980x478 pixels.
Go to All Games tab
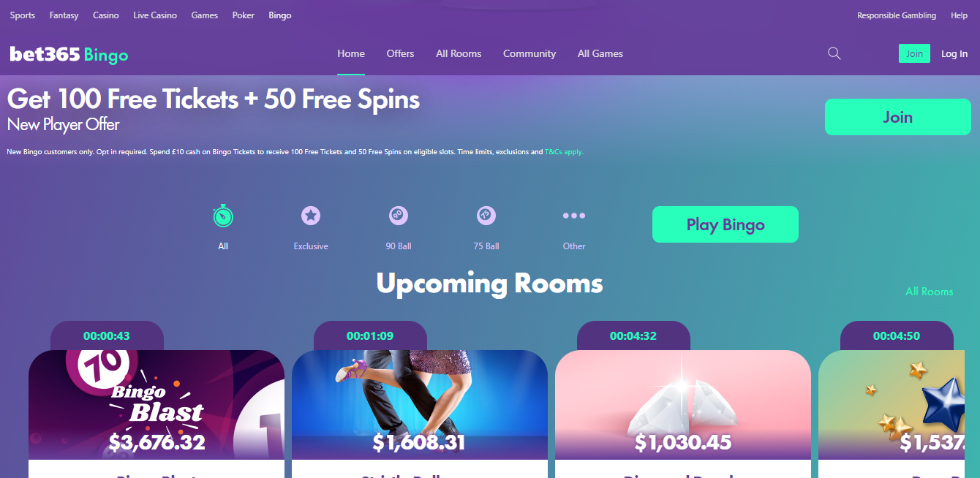pos(600,53)
